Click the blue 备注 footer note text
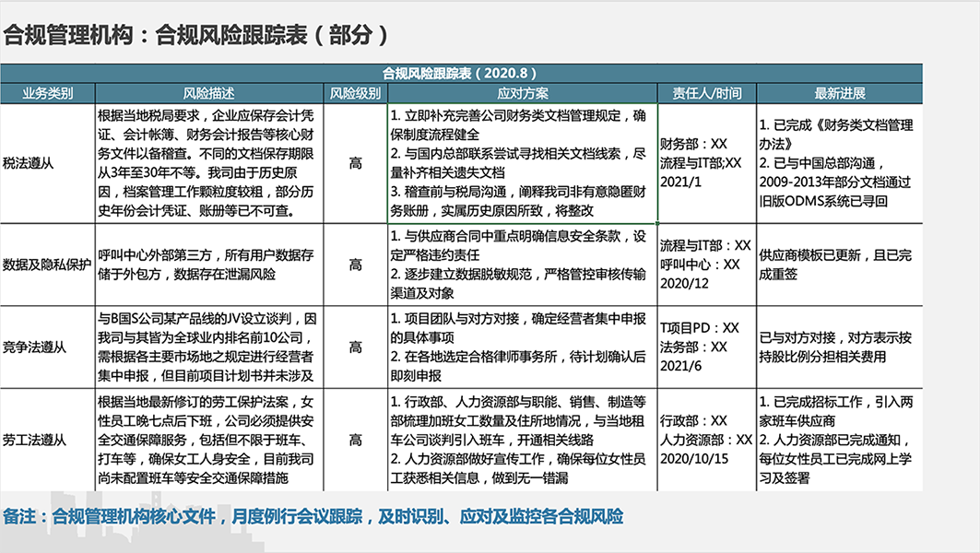The width and height of the screenshot is (980, 553). 313,516
